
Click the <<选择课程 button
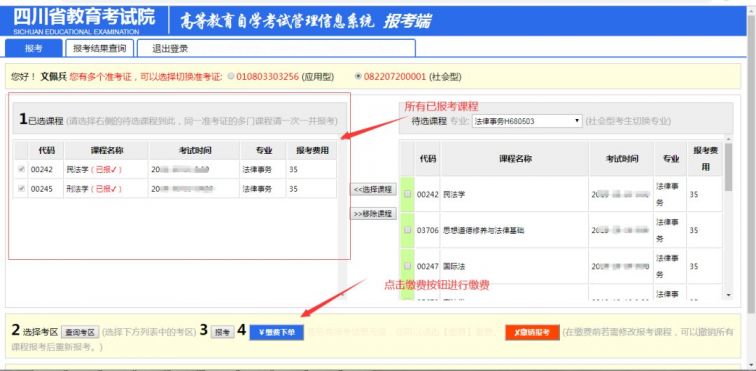point(373,190)
